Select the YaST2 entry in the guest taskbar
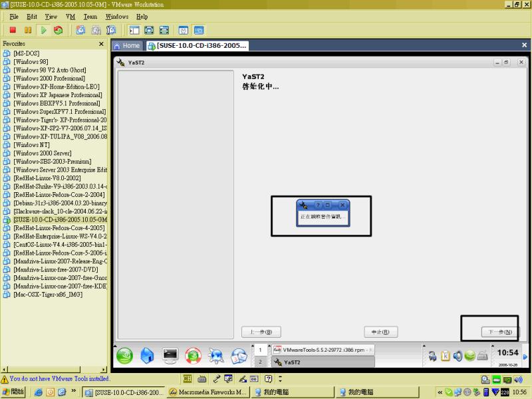Image resolution: width=532 pixels, height=399 pixels. pyautogui.click(x=323, y=362)
